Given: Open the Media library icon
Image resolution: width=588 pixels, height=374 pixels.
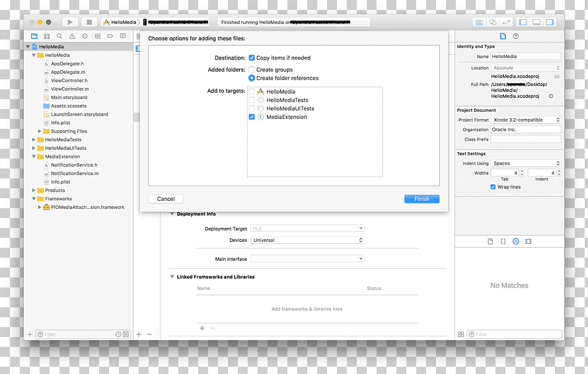Looking at the screenshot, I should coord(529,241).
